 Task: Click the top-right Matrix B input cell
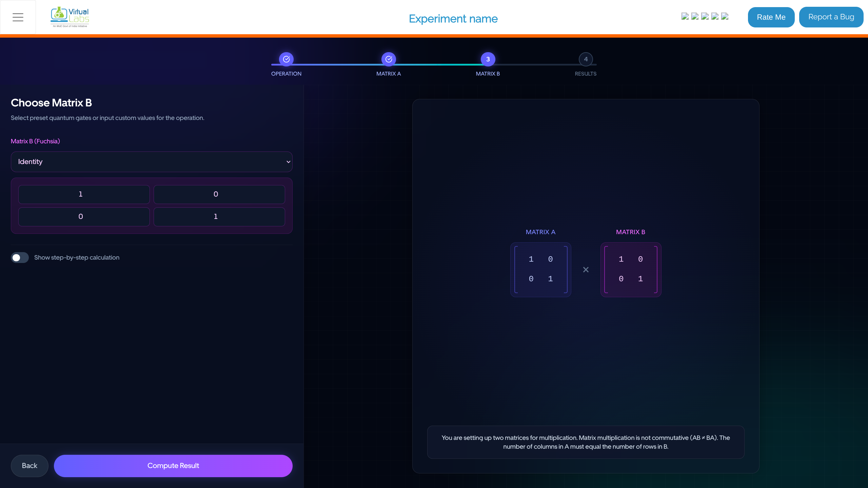pyautogui.click(x=219, y=194)
